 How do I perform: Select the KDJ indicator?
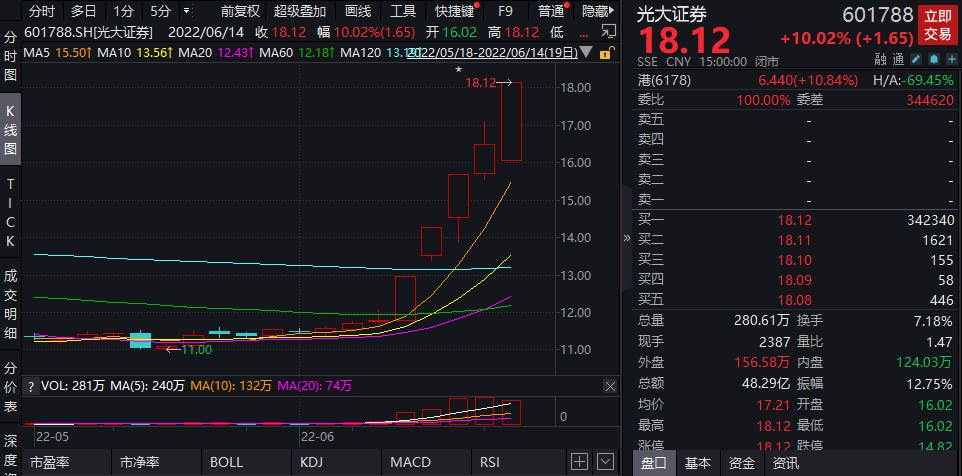(312, 463)
